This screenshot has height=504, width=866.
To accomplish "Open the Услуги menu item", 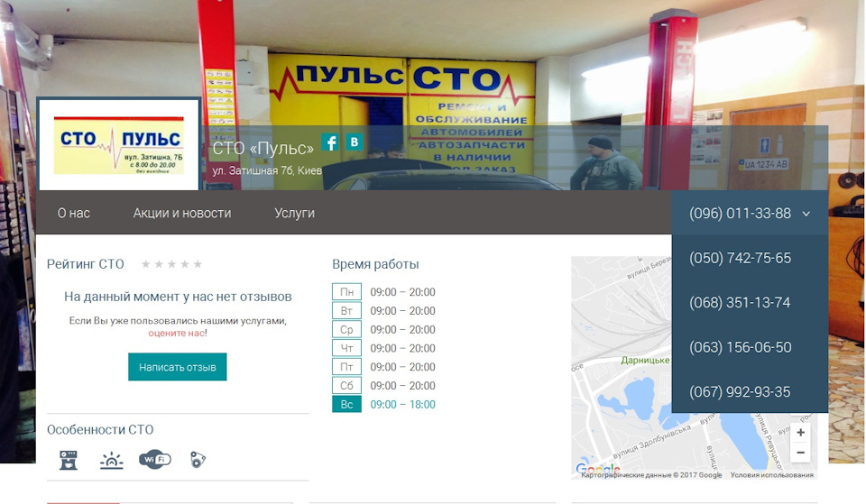I will pyautogui.click(x=294, y=213).
